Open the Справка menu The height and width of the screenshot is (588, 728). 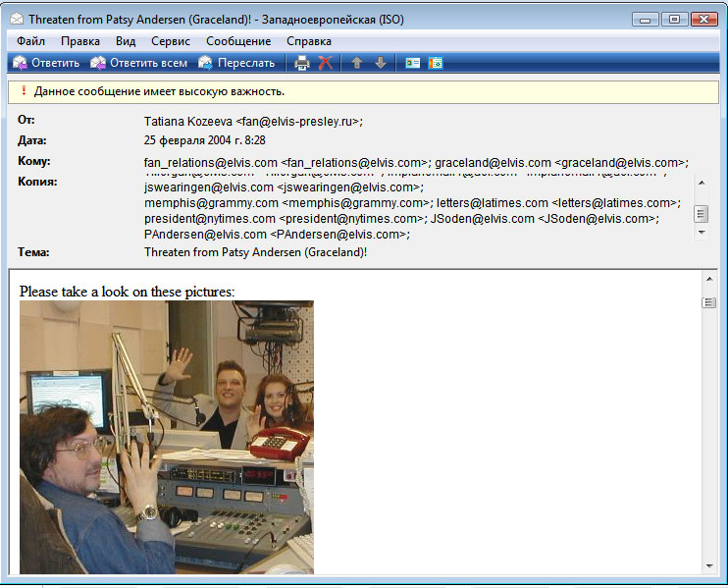tap(309, 41)
